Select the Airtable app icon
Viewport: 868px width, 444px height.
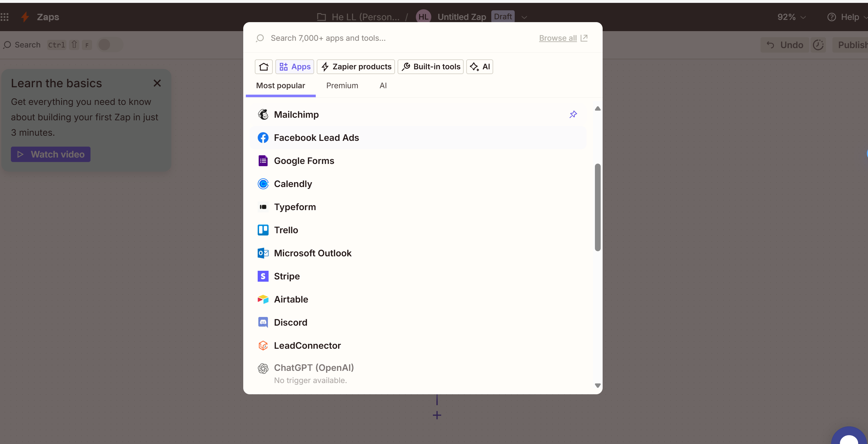pyautogui.click(x=263, y=299)
